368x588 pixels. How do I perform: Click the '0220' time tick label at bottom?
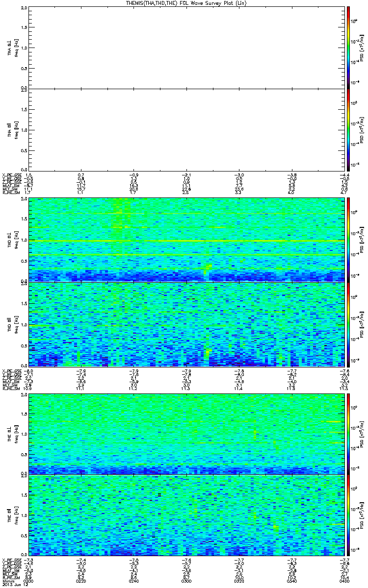81,581
